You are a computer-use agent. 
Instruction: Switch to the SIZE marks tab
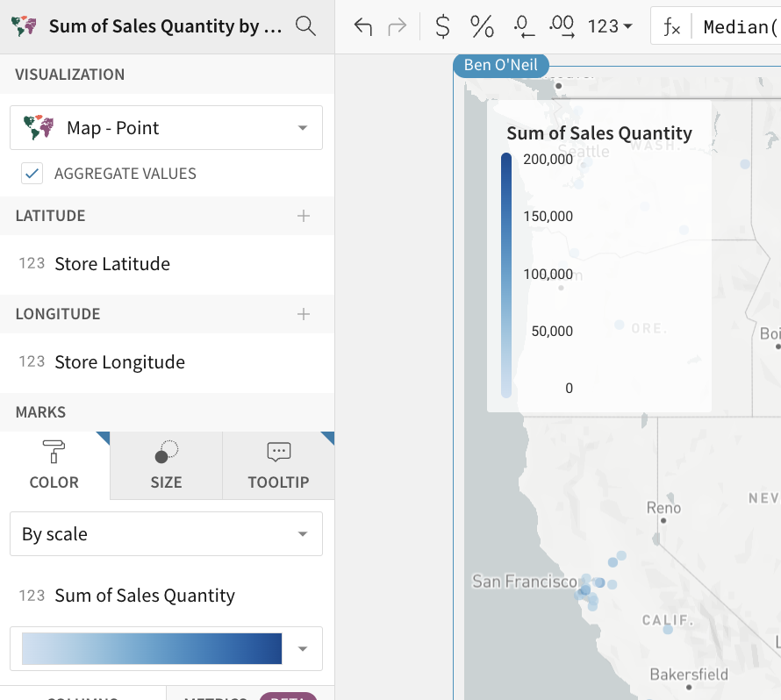tap(166, 465)
